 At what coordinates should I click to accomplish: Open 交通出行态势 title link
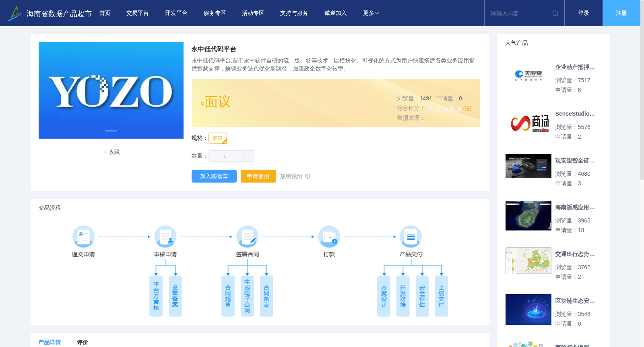[575, 254]
